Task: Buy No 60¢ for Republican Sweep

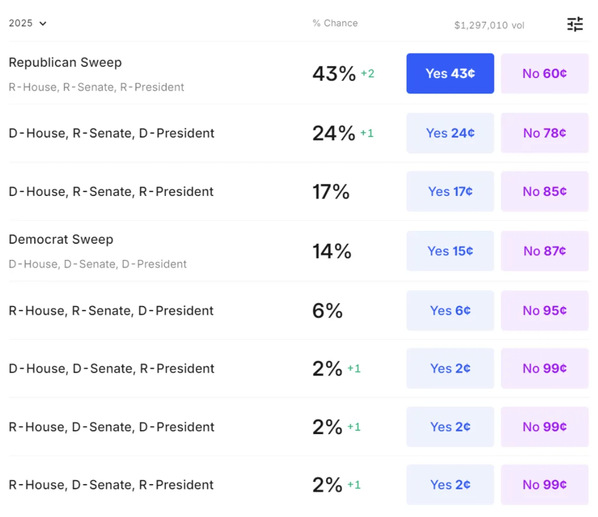Action: (545, 73)
